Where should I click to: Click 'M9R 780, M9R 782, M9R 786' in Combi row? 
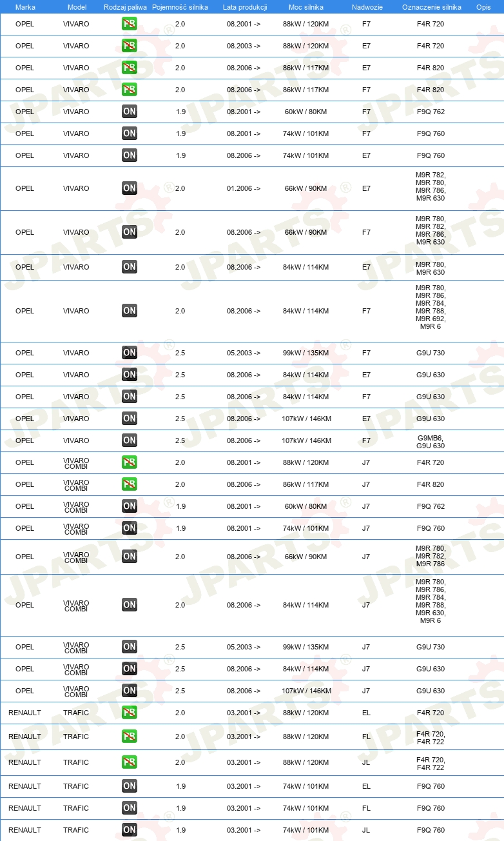(x=431, y=556)
